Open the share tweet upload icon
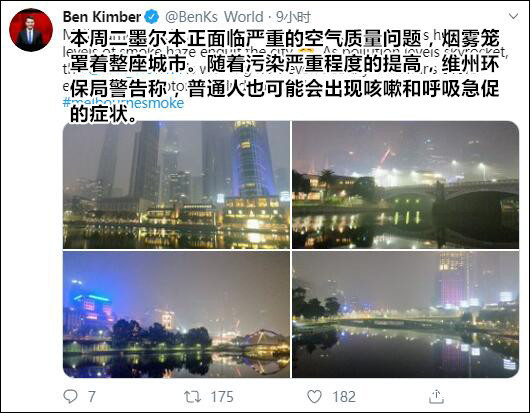This screenshot has height=413, width=530. [x=436, y=396]
